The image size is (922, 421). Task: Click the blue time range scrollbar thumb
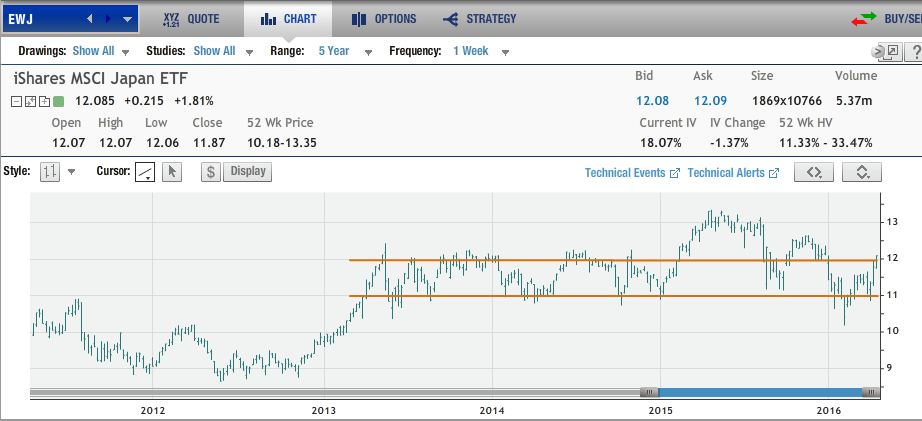coord(760,392)
